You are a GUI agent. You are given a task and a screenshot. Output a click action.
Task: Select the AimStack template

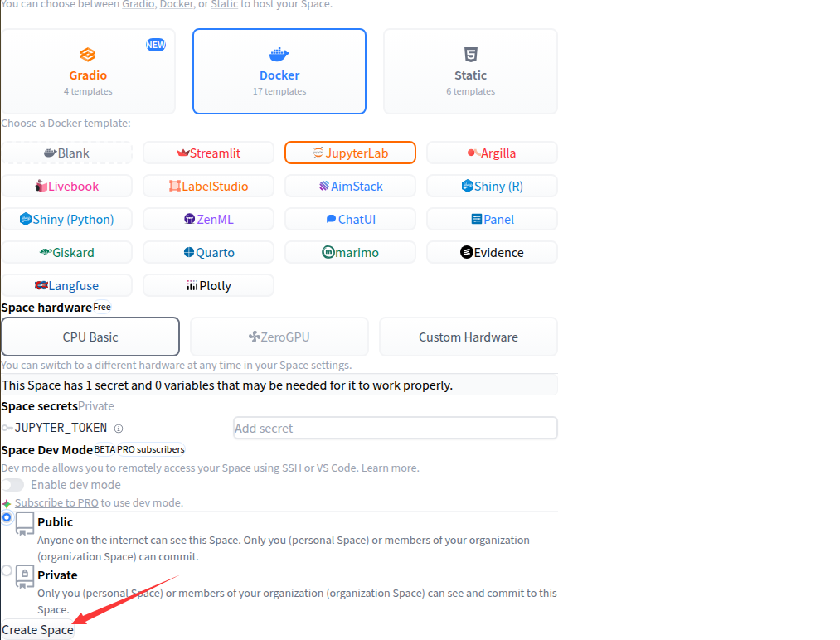(x=350, y=186)
